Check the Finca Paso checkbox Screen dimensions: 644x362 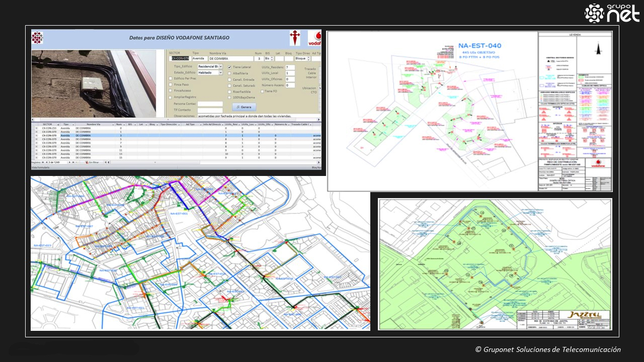pos(171,85)
